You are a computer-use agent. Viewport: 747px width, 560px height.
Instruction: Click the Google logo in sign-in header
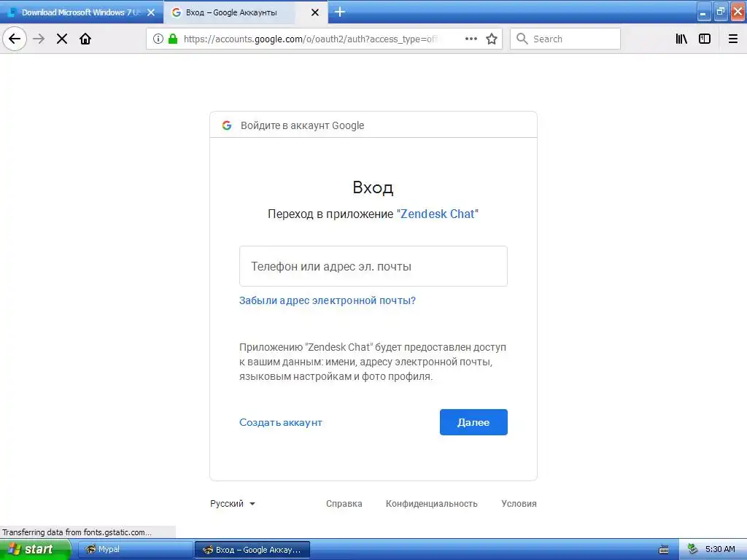(x=227, y=125)
